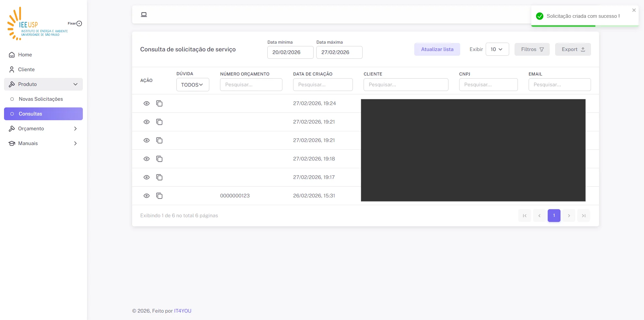Select the date 26/02/2026, 15:31

coord(314,196)
